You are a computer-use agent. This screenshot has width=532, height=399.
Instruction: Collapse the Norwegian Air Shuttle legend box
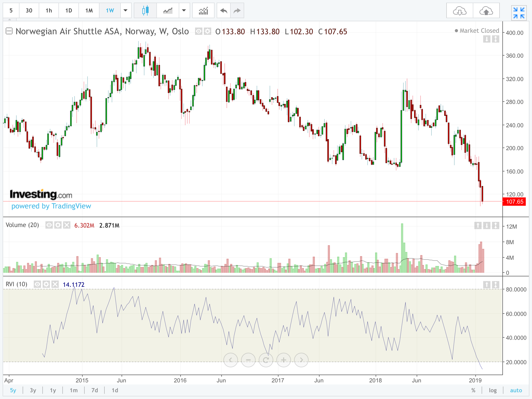point(9,31)
